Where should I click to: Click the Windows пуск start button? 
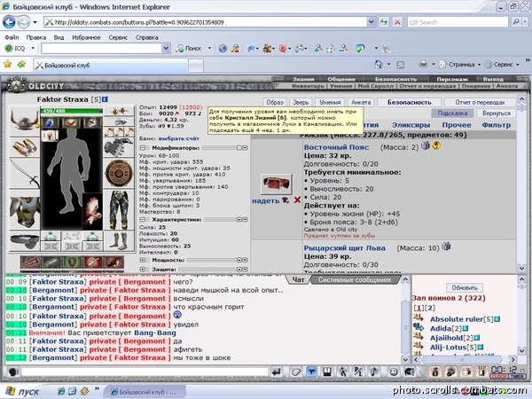click(22, 392)
